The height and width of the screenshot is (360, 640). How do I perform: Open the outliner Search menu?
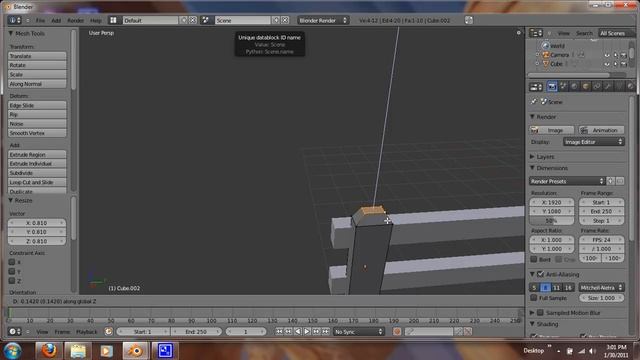point(584,33)
